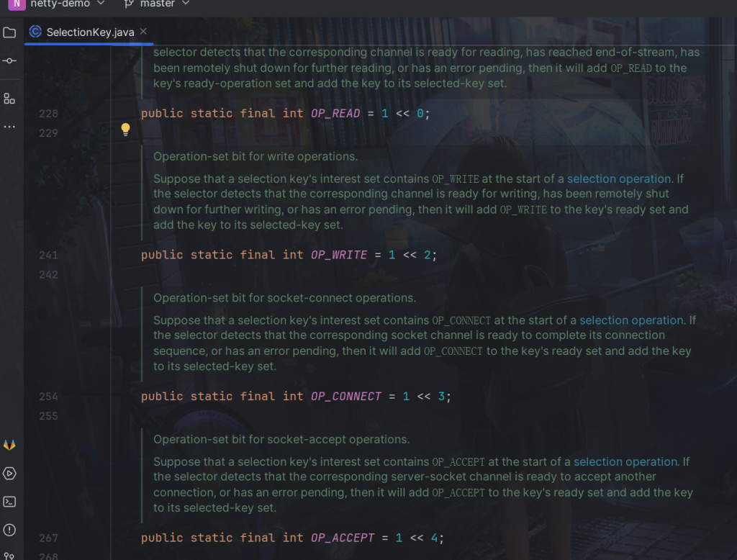The width and height of the screenshot is (737, 560).
Task: Show more tool windows via ellipsis
Action: (9, 127)
